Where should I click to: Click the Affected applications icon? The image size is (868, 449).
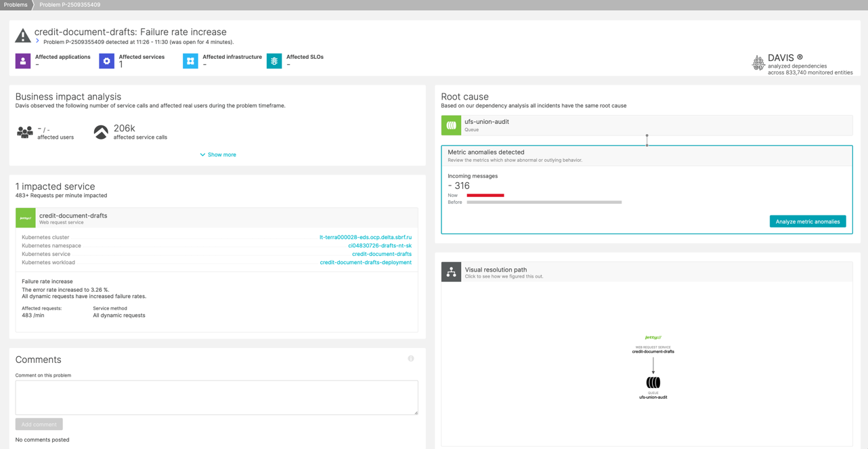(22, 61)
